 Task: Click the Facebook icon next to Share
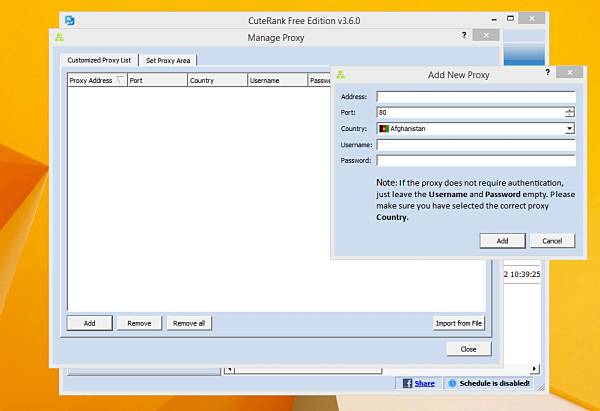(408, 383)
